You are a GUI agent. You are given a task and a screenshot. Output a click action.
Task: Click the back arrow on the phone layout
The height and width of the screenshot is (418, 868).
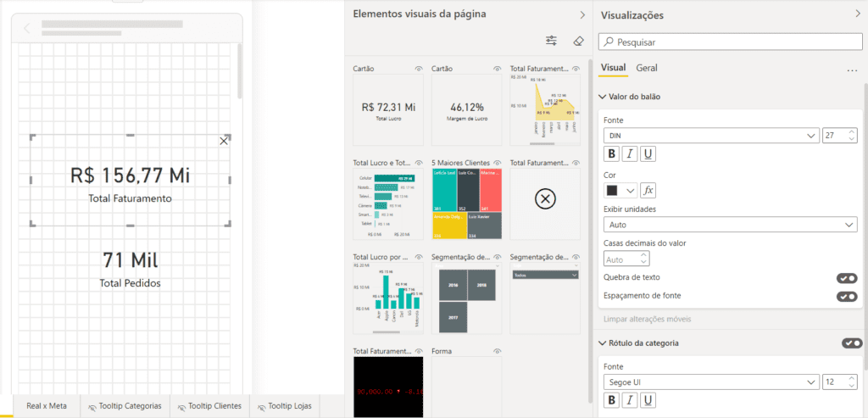point(27,29)
